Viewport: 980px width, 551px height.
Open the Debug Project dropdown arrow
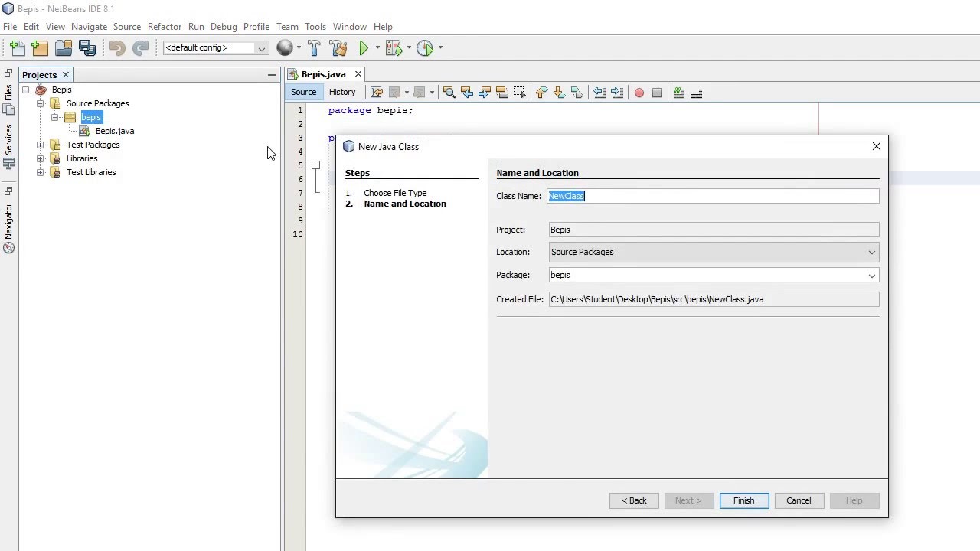(409, 47)
